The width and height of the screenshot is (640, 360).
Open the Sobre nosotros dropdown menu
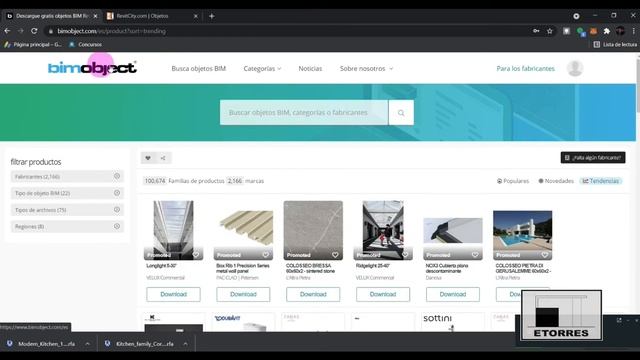pos(366,69)
